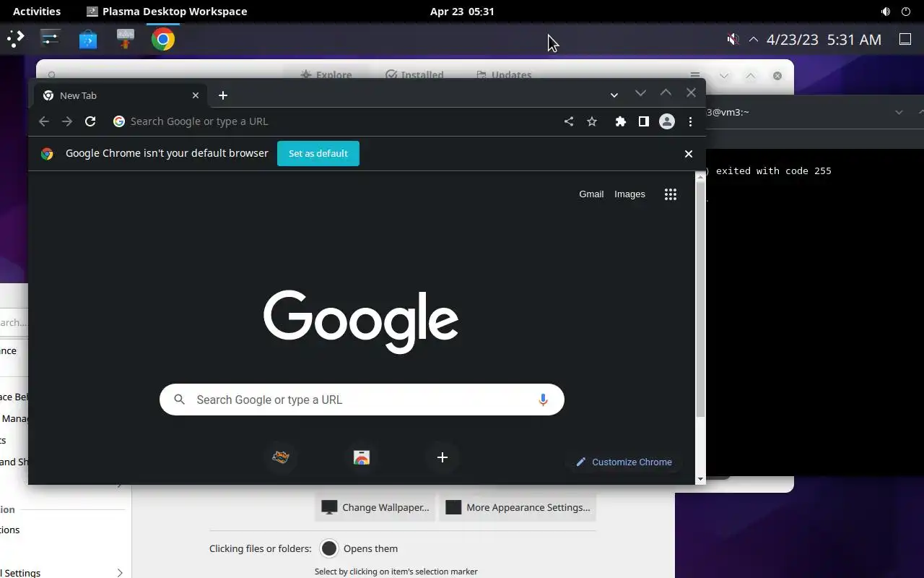The width and height of the screenshot is (924, 578).
Task: Open Chrome three-dot menu
Action: pyautogui.click(x=691, y=121)
